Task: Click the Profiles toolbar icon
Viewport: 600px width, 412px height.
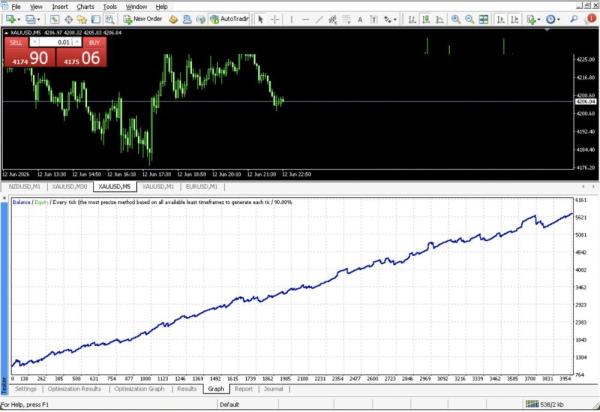Action: pyautogui.click(x=30, y=19)
